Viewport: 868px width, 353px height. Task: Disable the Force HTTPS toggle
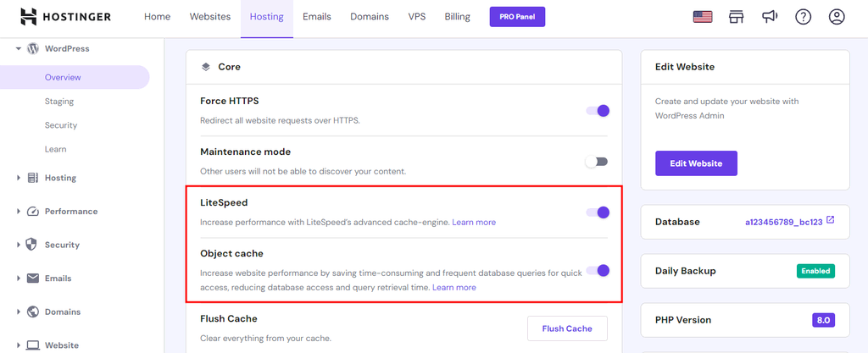tap(598, 111)
